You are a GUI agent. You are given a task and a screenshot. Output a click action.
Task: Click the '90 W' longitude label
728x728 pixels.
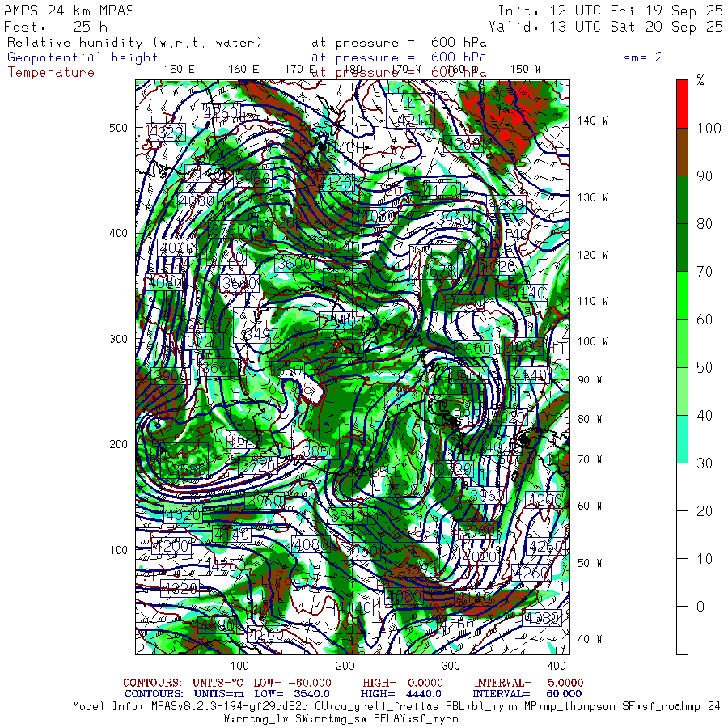590,380
